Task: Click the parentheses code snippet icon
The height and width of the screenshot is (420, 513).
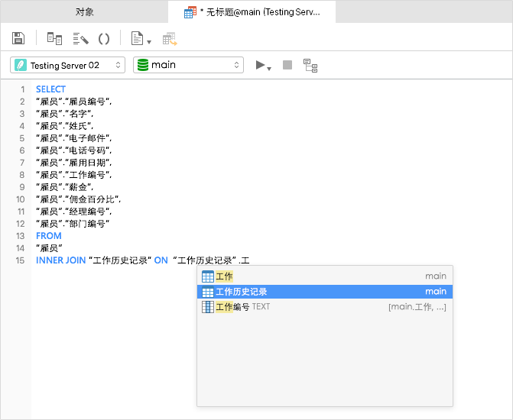Action: point(104,39)
